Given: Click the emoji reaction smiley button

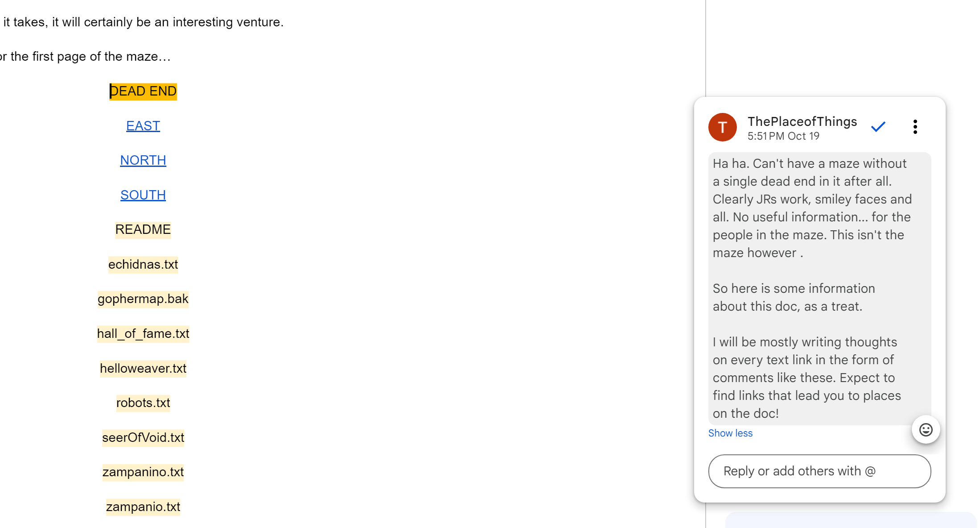Looking at the screenshot, I should [x=926, y=430].
